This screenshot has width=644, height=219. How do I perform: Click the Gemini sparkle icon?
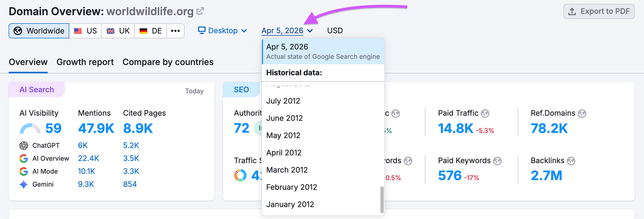tap(24, 184)
